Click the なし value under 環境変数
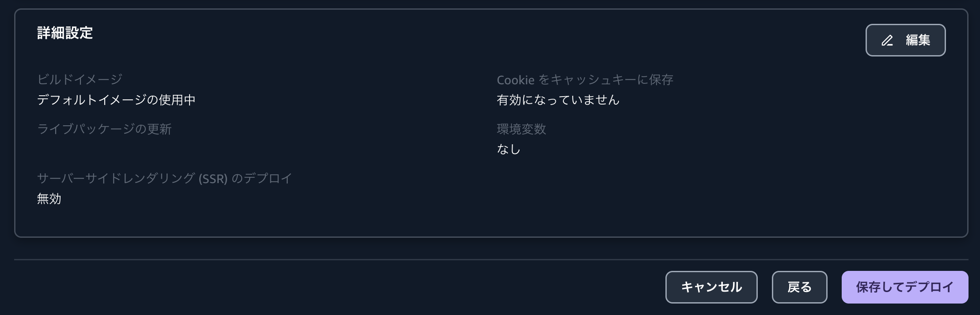Image resolution: width=980 pixels, height=315 pixels. [x=508, y=149]
